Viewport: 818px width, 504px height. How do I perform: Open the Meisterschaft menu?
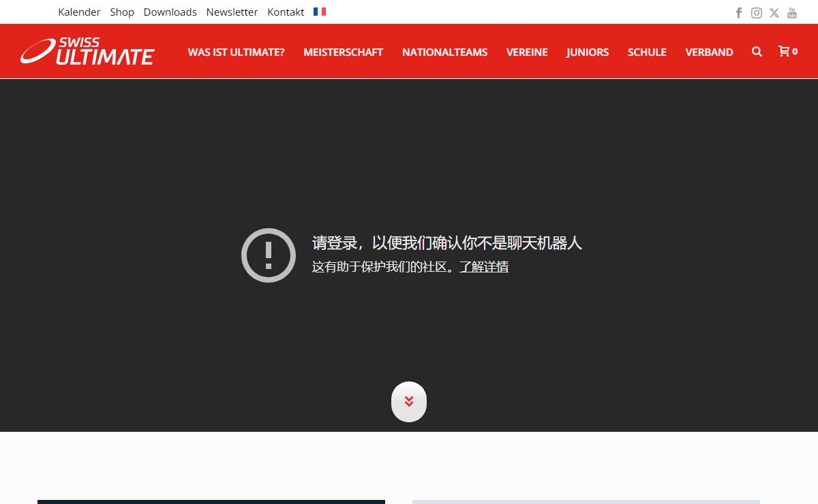(x=344, y=52)
